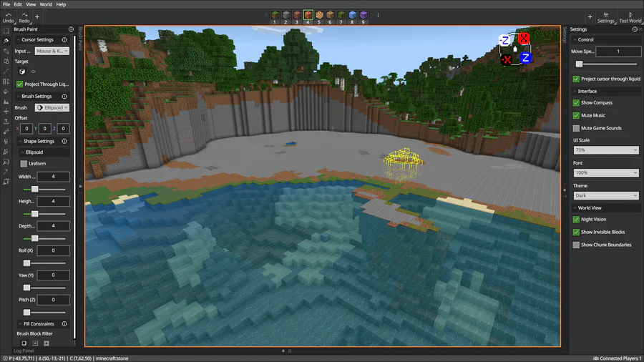The image size is (644, 362).
Task: Pick the highlighted block in hotbar slot 4
Action: [308, 15]
